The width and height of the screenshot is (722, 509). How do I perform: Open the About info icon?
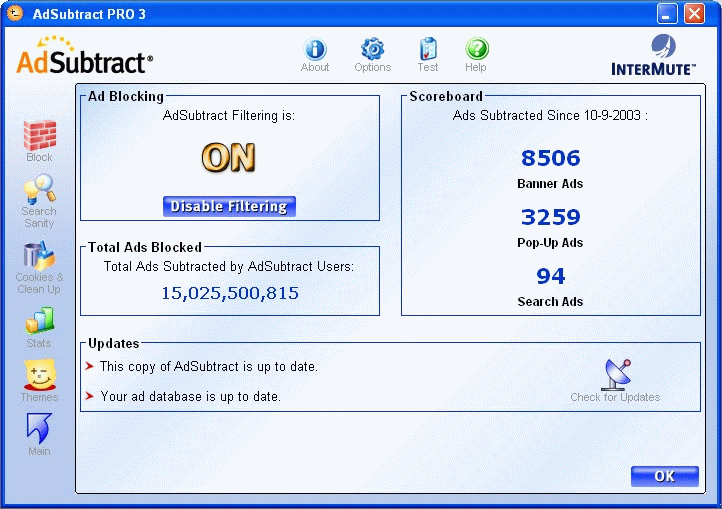[315, 54]
